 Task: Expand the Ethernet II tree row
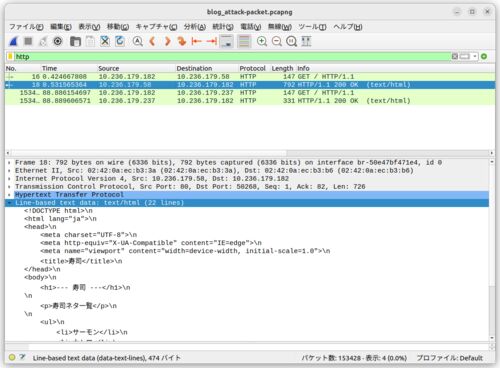point(9,171)
